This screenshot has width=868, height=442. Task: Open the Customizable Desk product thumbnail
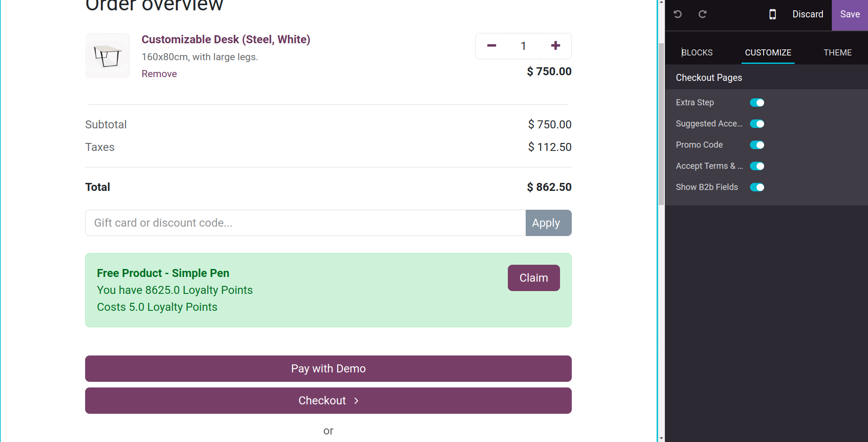click(108, 55)
